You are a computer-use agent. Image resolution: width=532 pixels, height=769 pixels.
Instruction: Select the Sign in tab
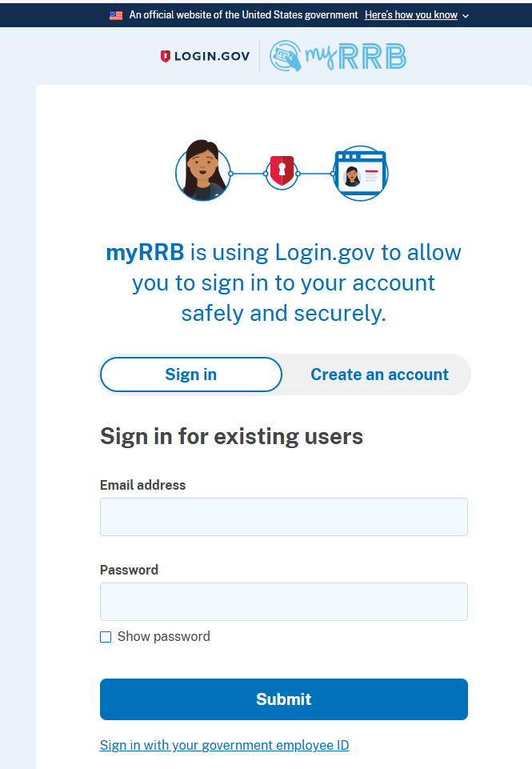click(191, 374)
